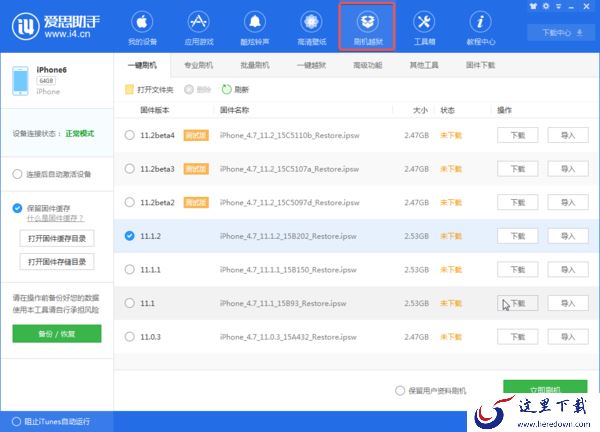Viewport: 600px width, 432px height.
Task: Select the 11.1.2 firmware radio button
Action: (130, 236)
